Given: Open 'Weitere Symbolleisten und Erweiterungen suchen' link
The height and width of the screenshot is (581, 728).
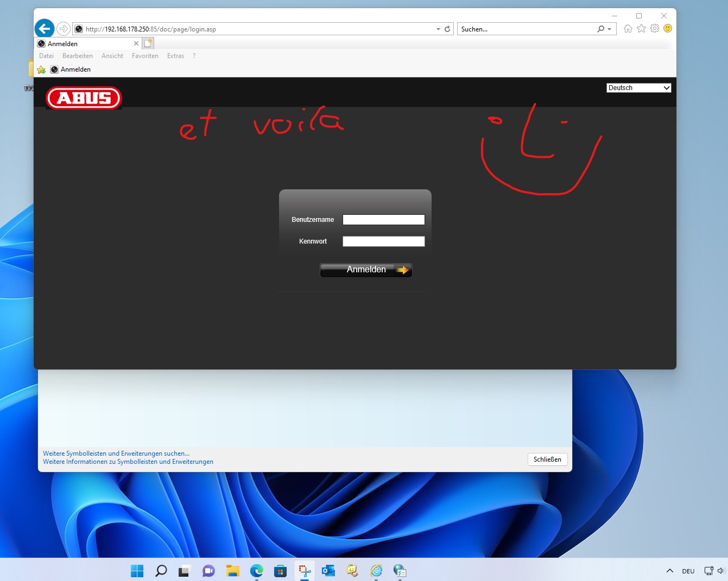Looking at the screenshot, I should coord(116,454).
